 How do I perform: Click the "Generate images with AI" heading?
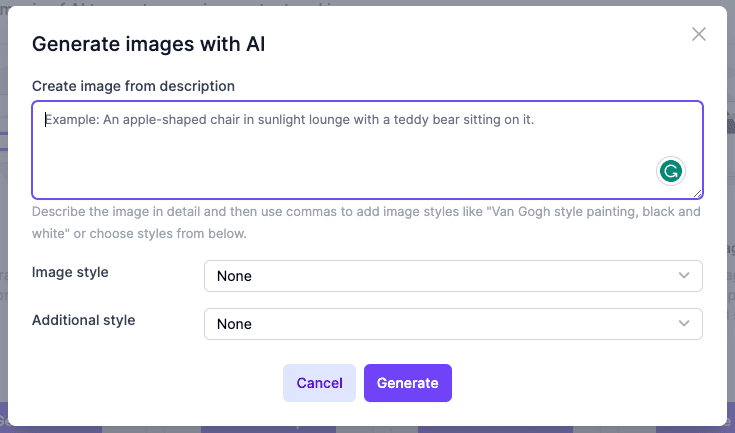[x=148, y=44]
